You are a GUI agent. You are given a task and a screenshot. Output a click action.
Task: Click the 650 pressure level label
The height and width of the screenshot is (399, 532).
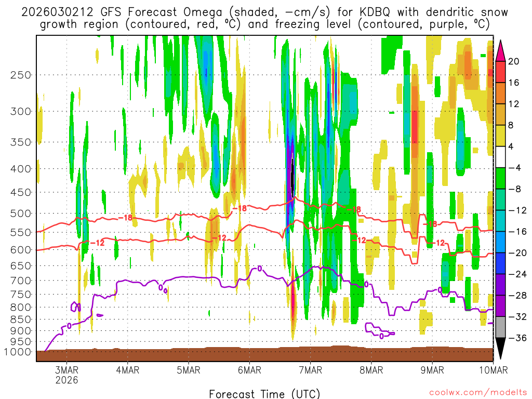click(21, 265)
